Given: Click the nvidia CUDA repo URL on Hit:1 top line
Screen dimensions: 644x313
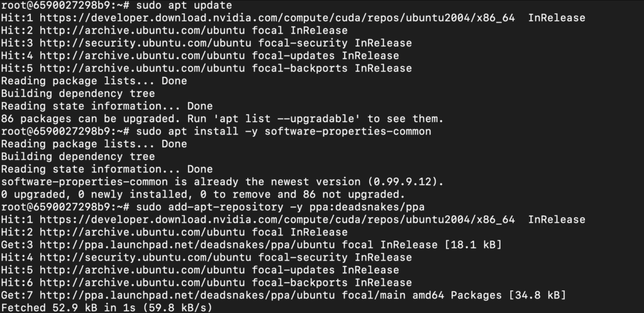Looking at the screenshot, I should pos(277,18).
